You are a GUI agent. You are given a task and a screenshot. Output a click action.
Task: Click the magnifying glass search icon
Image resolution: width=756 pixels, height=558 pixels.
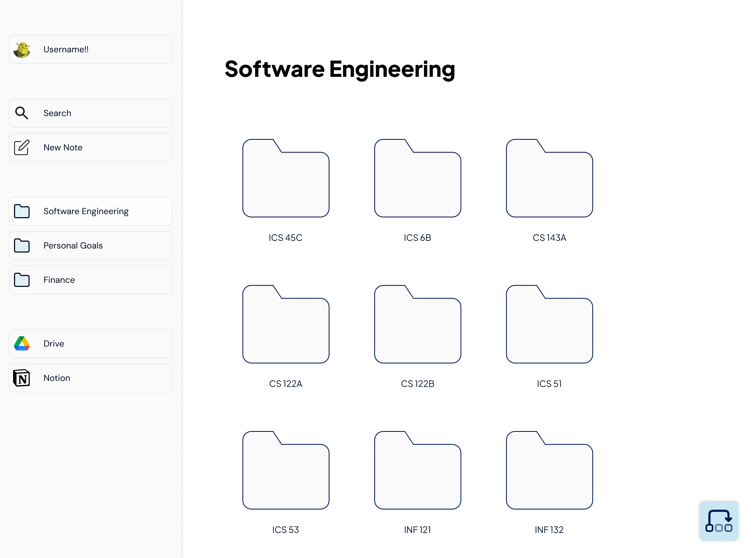click(x=22, y=113)
